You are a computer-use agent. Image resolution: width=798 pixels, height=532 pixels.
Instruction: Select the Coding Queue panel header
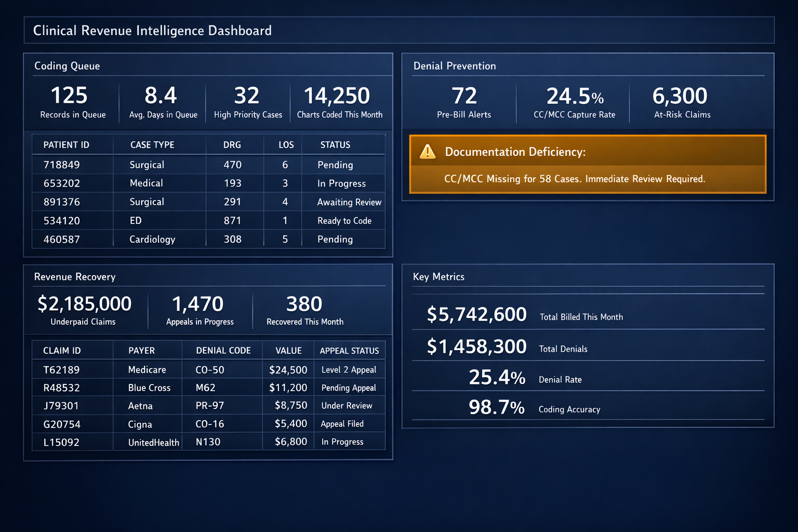67,66
